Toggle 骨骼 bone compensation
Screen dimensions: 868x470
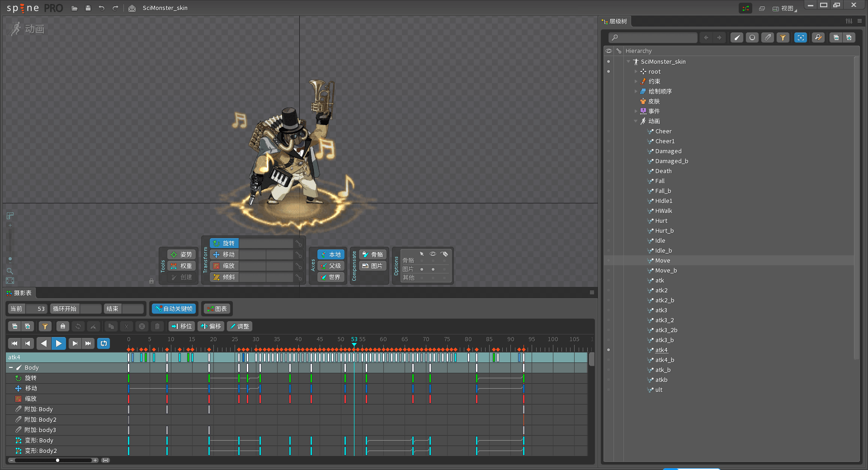tap(373, 254)
